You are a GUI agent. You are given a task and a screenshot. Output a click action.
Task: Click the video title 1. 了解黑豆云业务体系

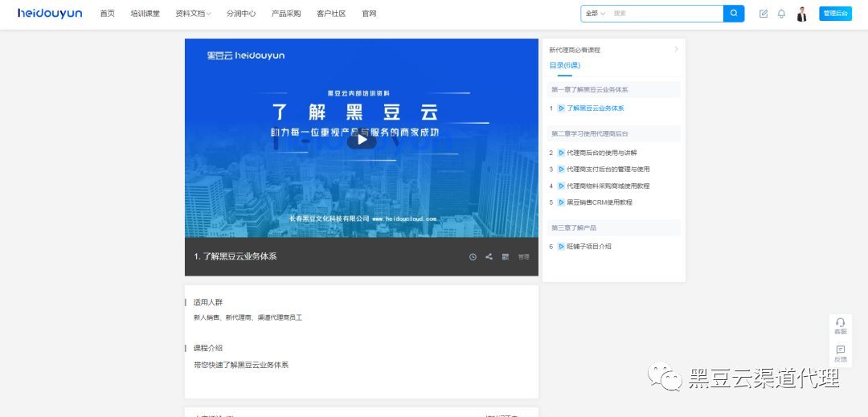[235, 256]
